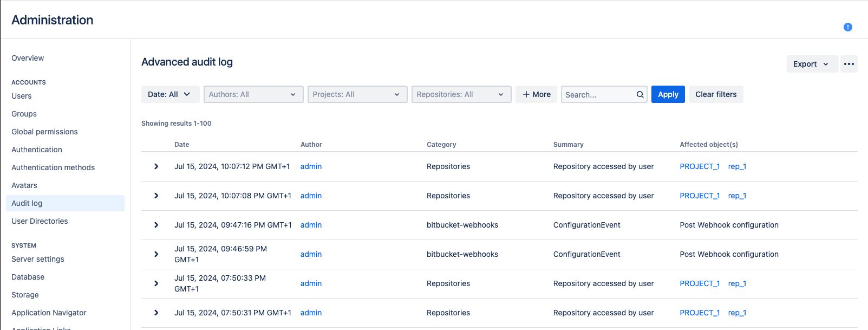
Task: Open User Directories in the sidebar
Action: click(x=40, y=221)
